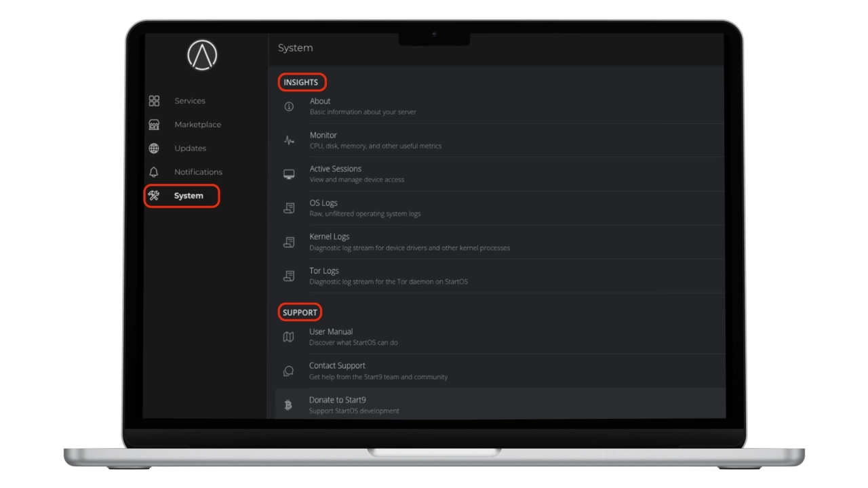Select Updates in the sidebar
The image size is (868, 488).
tap(190, 148)
